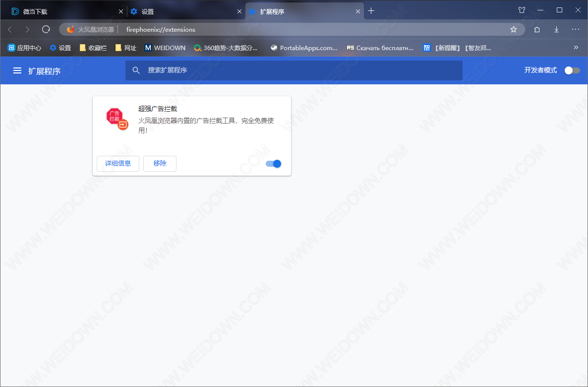The height and width of the screenshot is (387, 588).
Task: Go forward using the forward arrow
Action: pyautogui.click(x=27, y=29)
